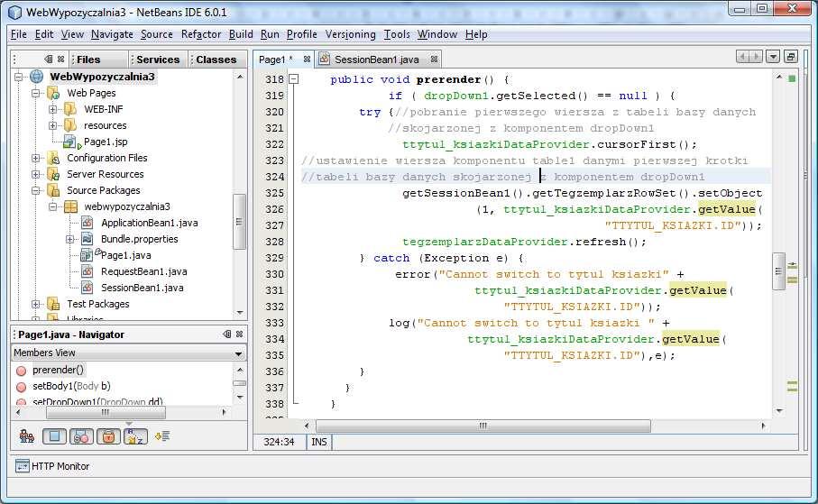Click the setBody1 method red icon
The width and height of the screenshot is (818, 504).
click(22, 387)
